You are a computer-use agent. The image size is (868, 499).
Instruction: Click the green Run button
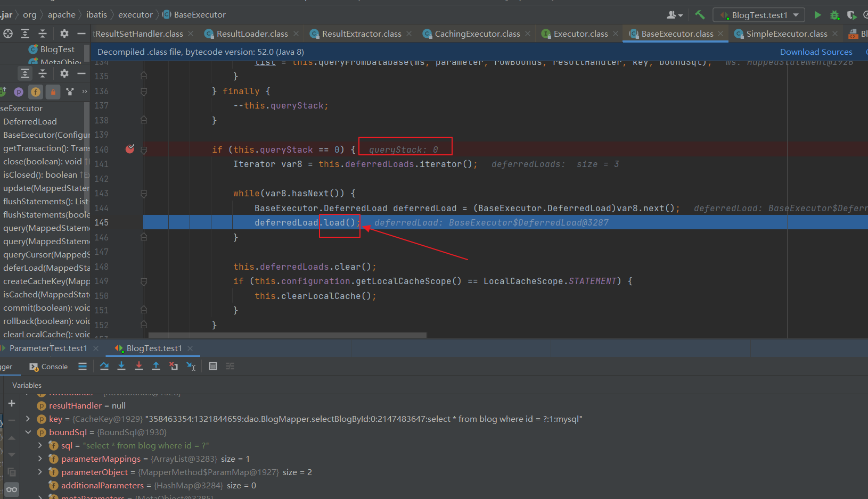pos(817,15)
